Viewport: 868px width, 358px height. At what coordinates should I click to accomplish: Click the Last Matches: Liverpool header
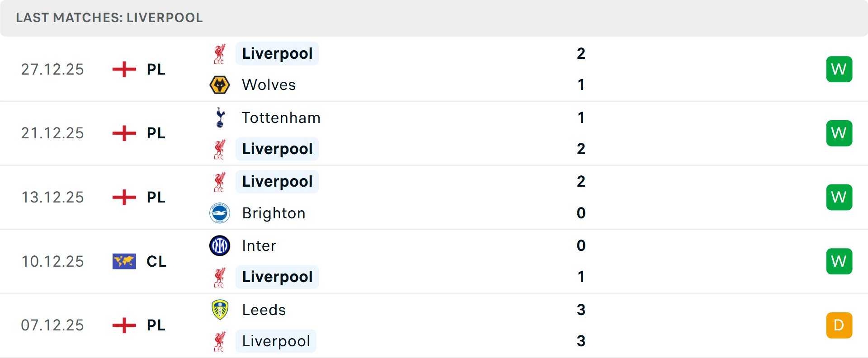pyautogui.click(x=109, y=18)
